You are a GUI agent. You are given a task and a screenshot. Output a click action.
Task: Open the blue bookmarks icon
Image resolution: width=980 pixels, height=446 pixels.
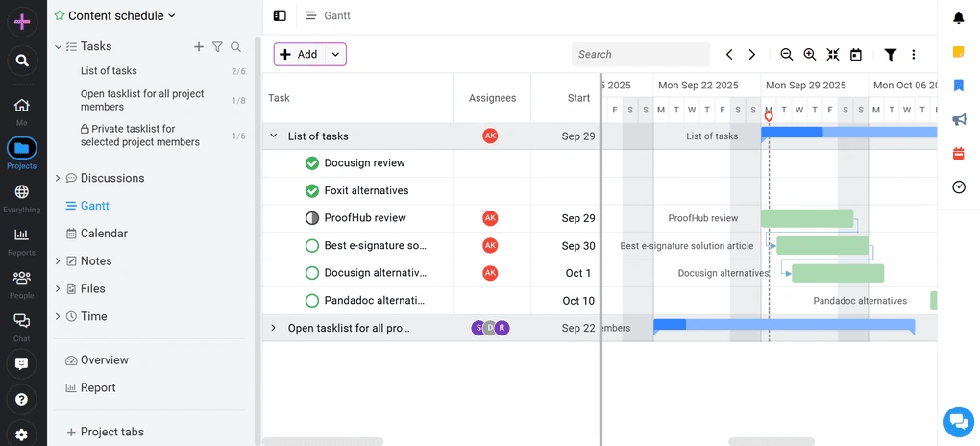[958, 86]
